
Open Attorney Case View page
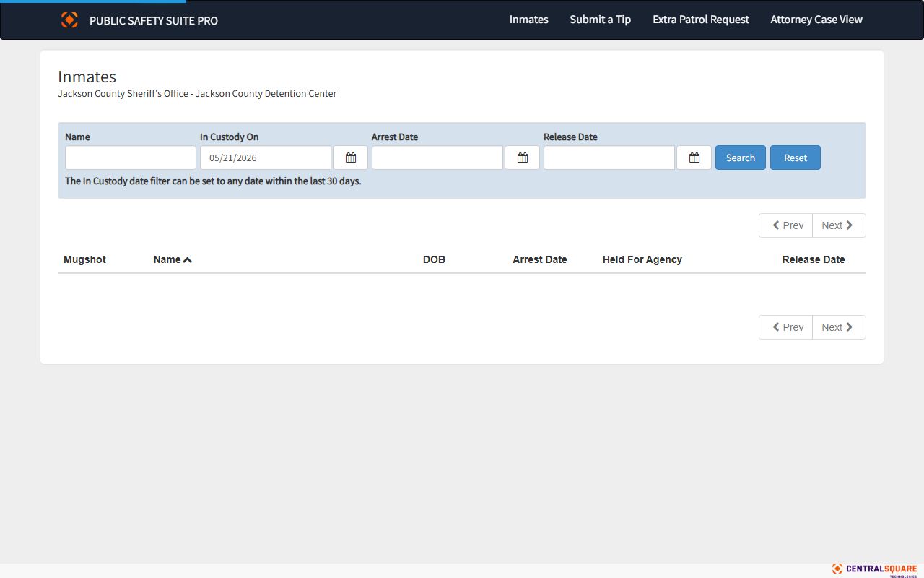pyautogui.click(x=816, y=20)
